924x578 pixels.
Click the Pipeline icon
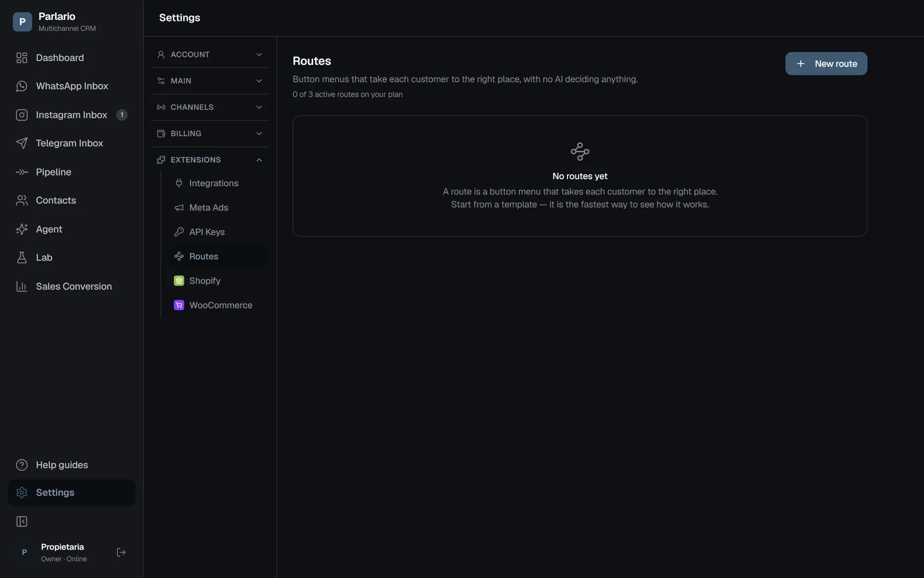click(22, 172)
